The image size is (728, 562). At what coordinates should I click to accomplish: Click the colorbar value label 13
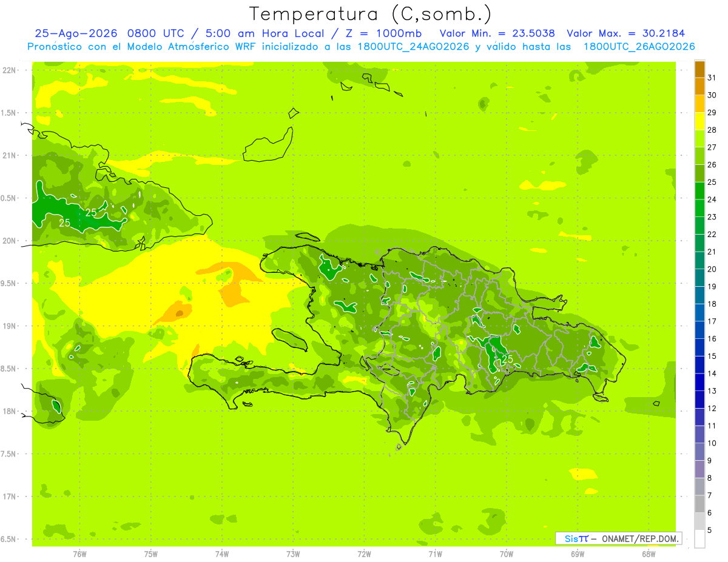(x=712, y=391)
